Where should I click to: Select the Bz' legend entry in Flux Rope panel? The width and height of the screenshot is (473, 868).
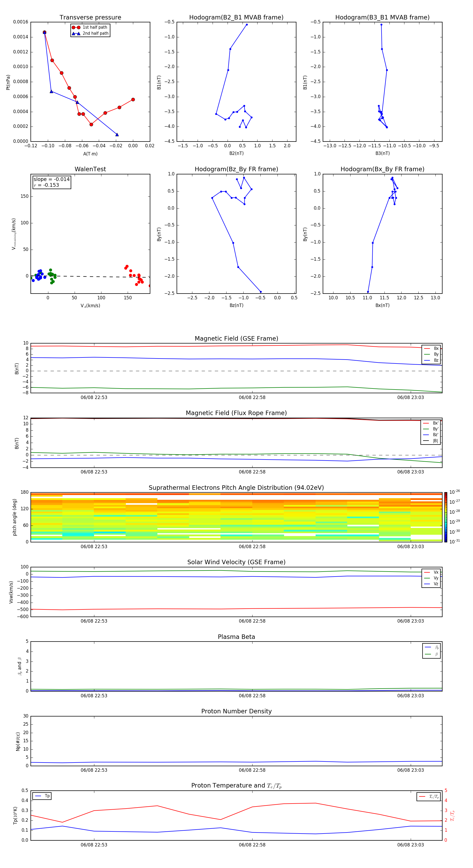click(x=431, y=435)
